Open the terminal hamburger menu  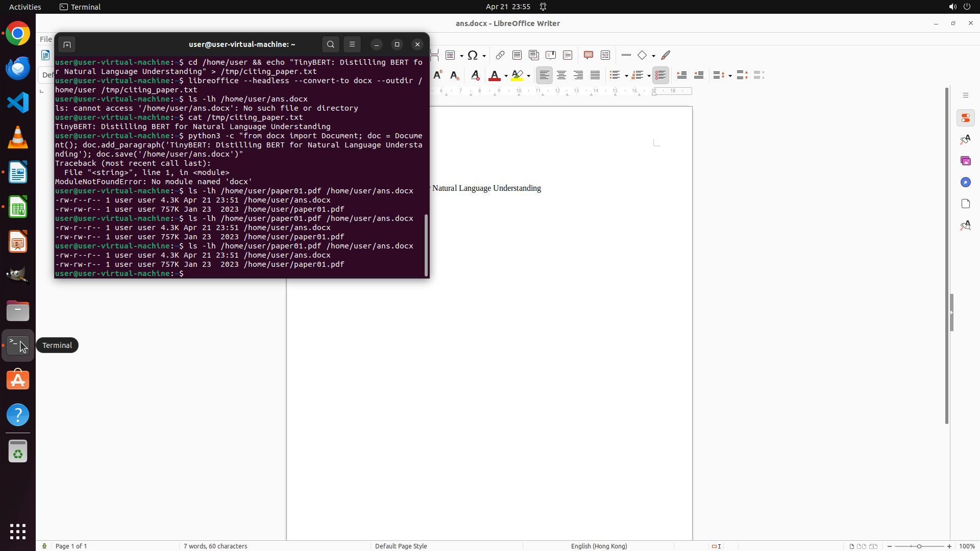coord(352,44)
